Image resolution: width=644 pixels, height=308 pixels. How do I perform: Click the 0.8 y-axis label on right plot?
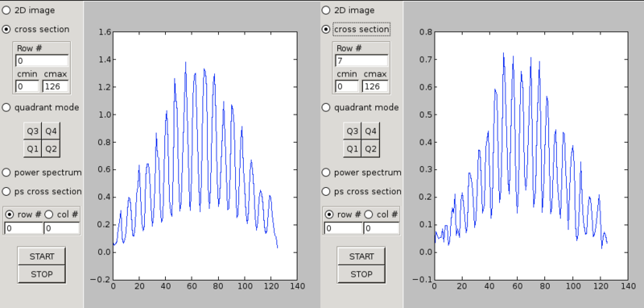(x=425, y=32)
